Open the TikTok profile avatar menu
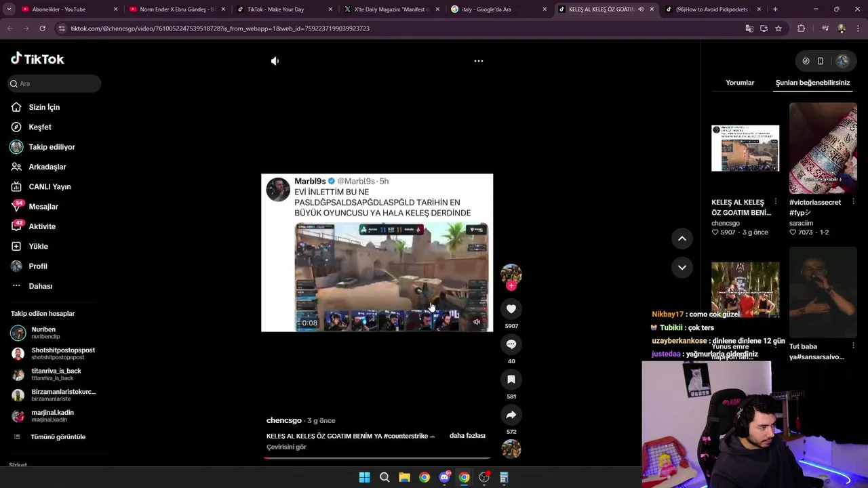Image resolution: width=868 pixels, height=488 pixels. pos(842,61)
